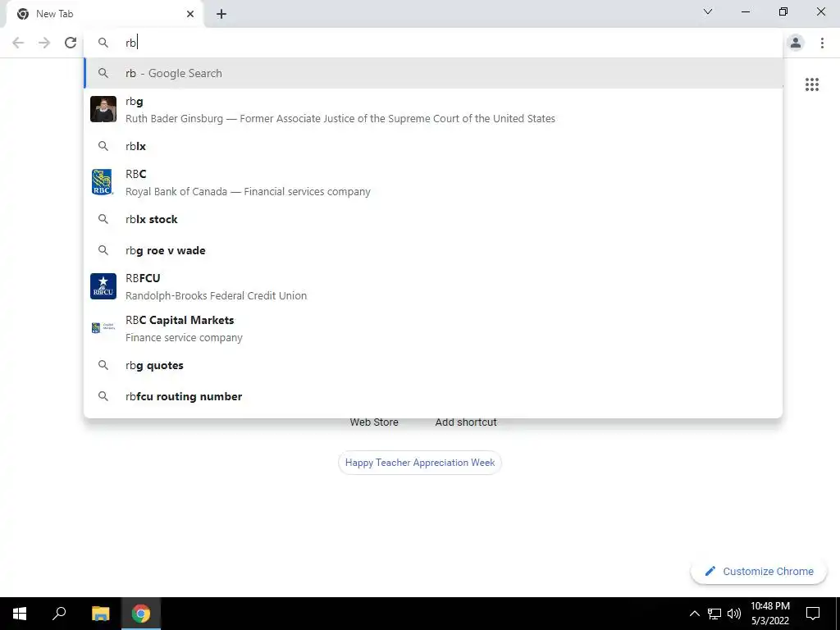This screenshot has height=630, width=840.
Task: Choose 'rbfcu routing number' suggestion
Action: click(433, 396)
